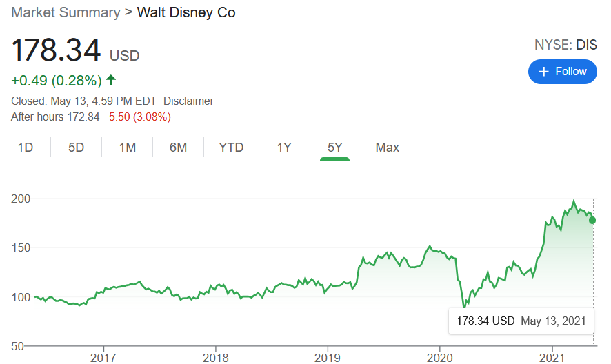This screenshot has height=364, width=611.
Task: Select the 1D time range tab
Action: [26, 148]
